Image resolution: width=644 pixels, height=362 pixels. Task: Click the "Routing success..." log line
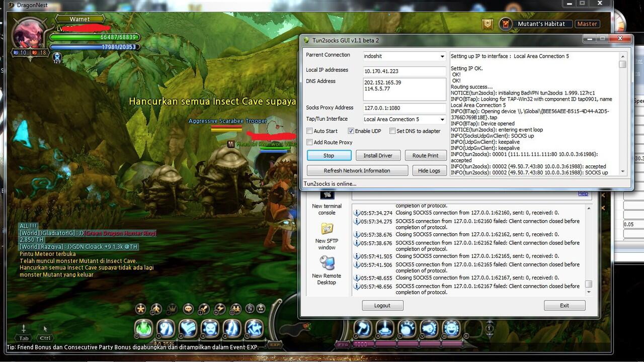click(472, 87)
